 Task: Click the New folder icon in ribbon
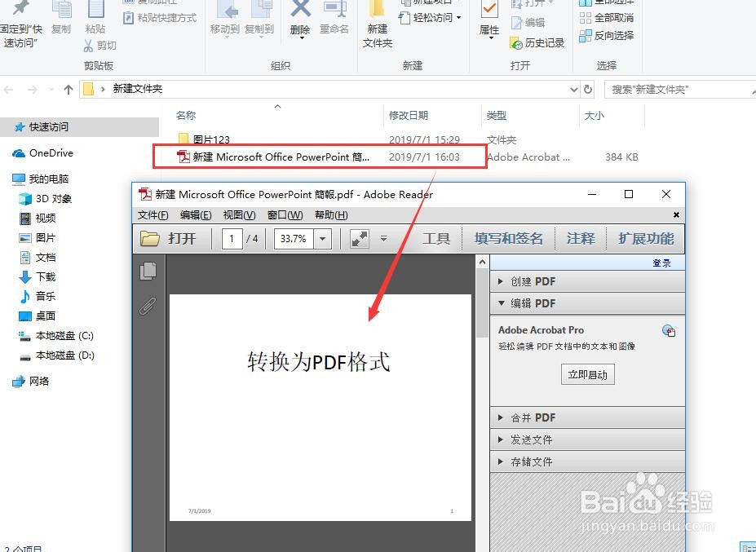click(x=377, y=9)
